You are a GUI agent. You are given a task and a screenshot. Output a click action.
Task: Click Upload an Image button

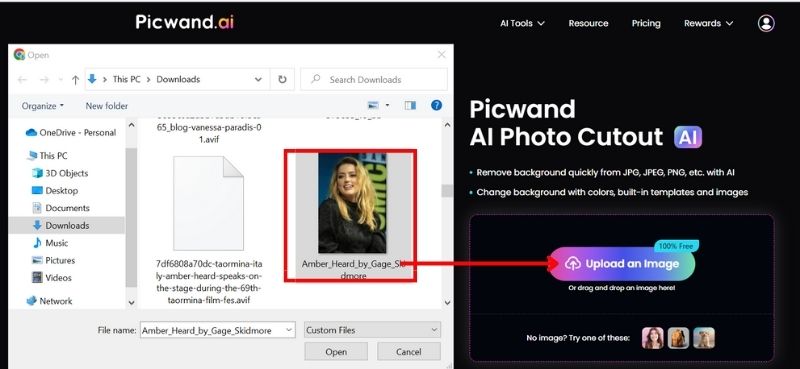(x=621, y=264)
